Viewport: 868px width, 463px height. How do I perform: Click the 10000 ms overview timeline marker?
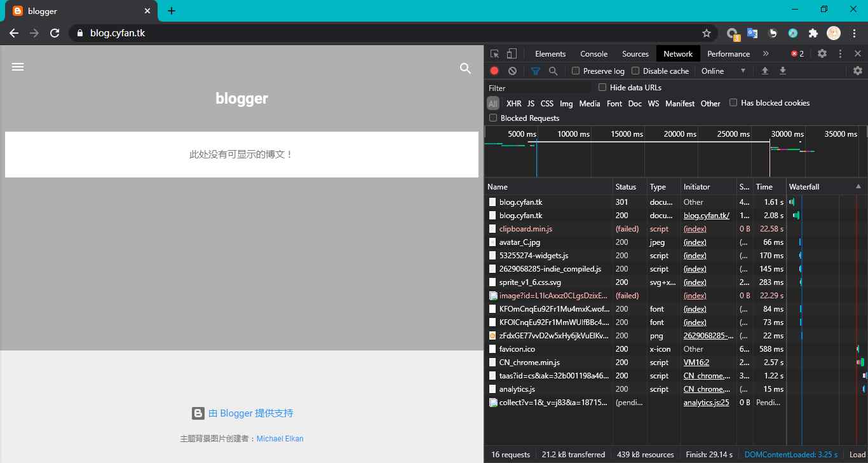pos(573,134)
